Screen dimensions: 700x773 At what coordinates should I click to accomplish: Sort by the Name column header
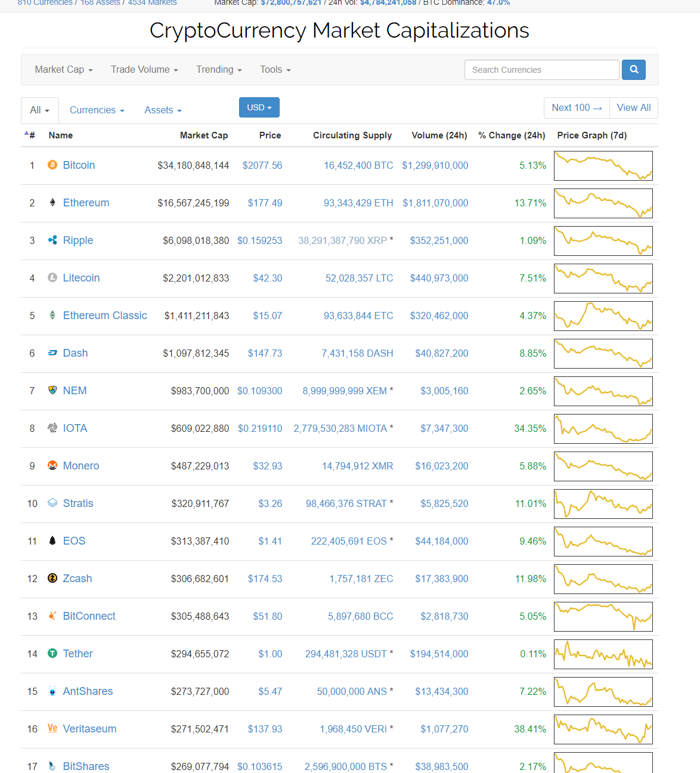click(61, 135)
